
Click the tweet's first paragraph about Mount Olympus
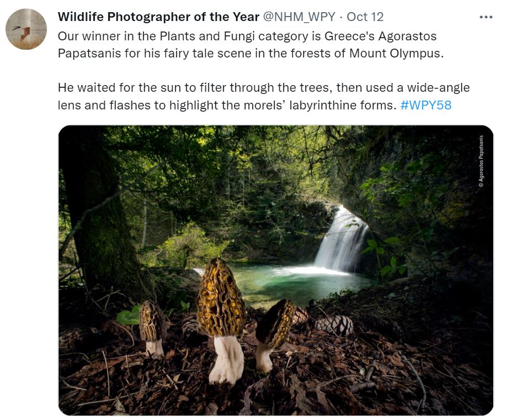pyautogui.click(x=251, y=45)
